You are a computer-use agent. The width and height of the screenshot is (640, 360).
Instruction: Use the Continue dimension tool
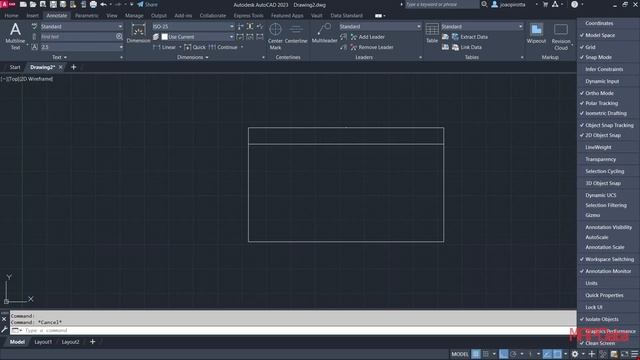tap(223, 47)
